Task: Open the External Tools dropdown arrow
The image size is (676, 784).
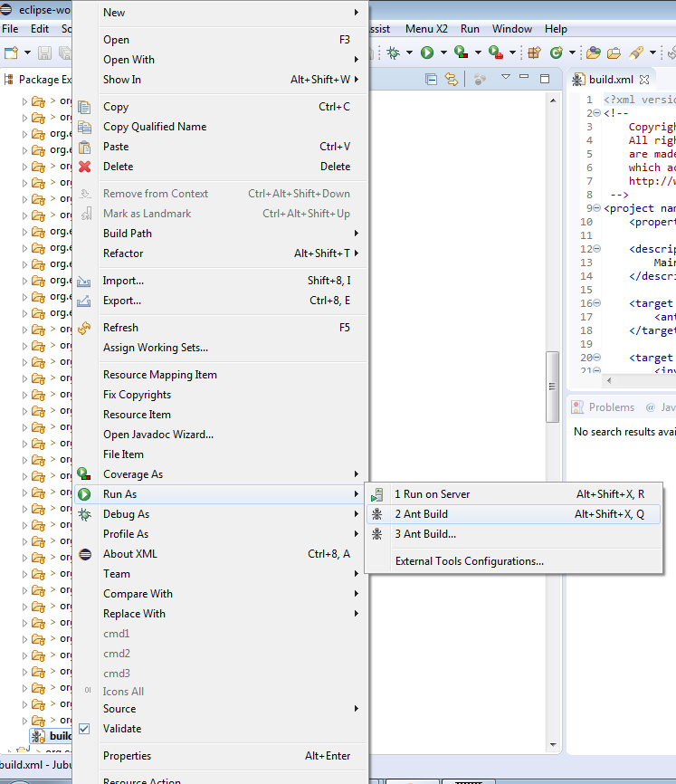Action: click(512, 53)
